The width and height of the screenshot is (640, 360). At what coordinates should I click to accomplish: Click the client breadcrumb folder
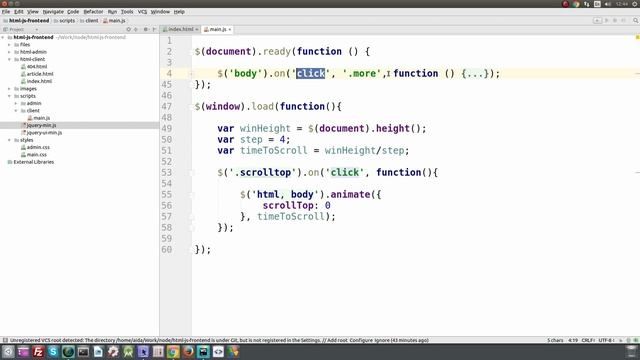(x=89, y=20)
